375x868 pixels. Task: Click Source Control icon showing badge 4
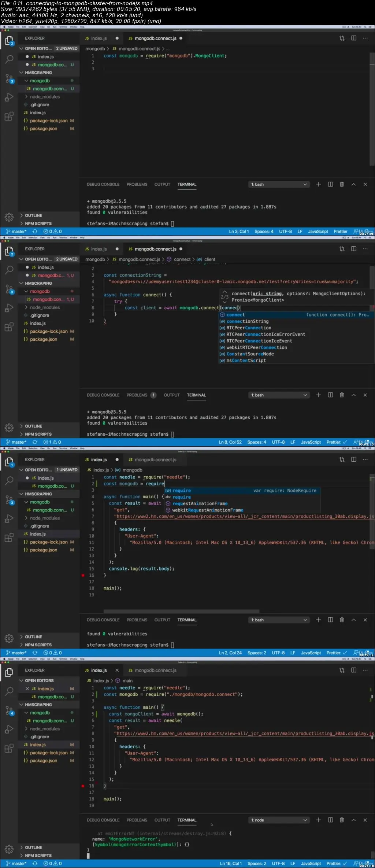click(9, 710)
